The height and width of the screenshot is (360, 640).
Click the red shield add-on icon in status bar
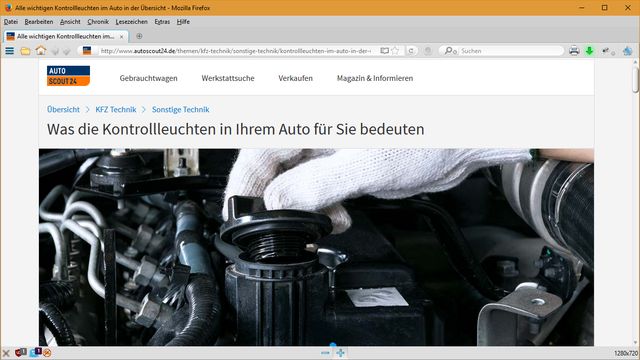(20, 352)
